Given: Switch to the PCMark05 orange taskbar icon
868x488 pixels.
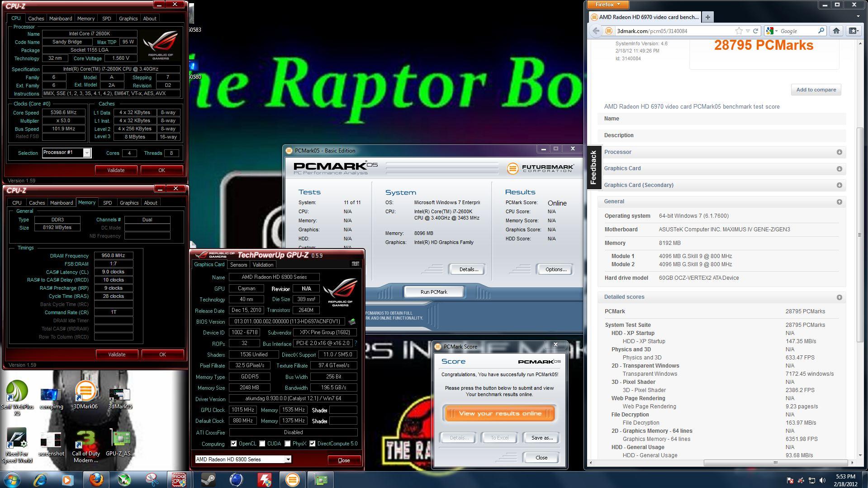Looking at the screenshot, I should 292,479.
